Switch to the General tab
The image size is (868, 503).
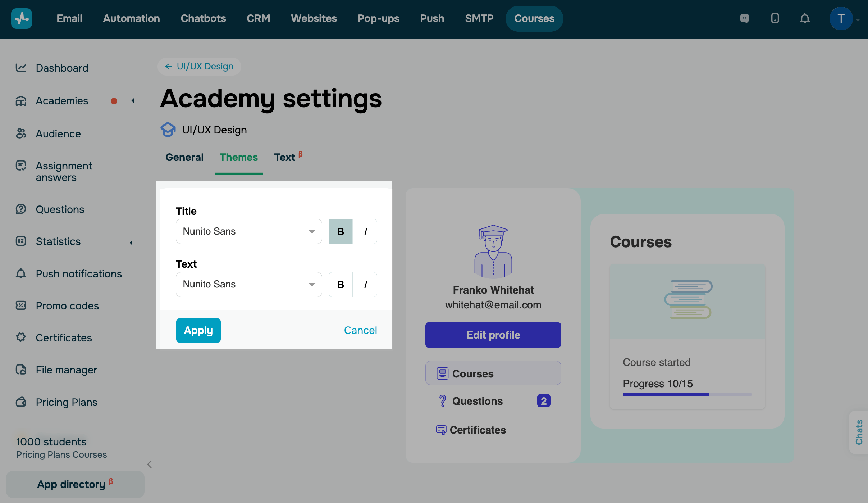[x=184, y=157]
